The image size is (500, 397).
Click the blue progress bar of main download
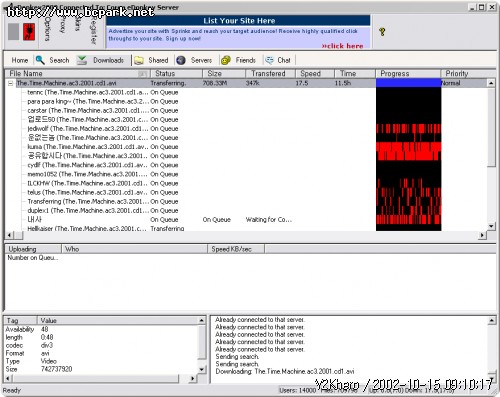[x=408, y=83]
